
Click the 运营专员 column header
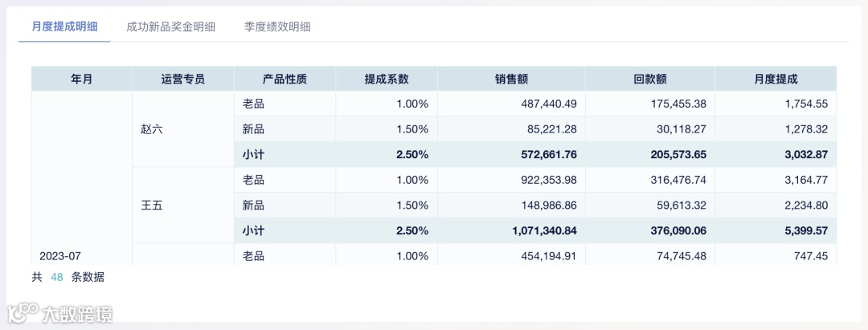pyautogui.click(x=183, y=79)
